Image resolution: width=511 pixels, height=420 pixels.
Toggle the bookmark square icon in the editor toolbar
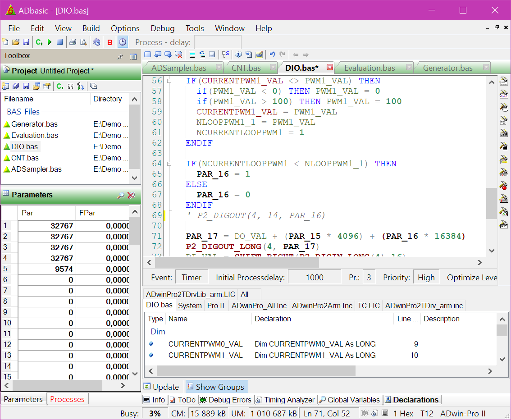point(148,55)
